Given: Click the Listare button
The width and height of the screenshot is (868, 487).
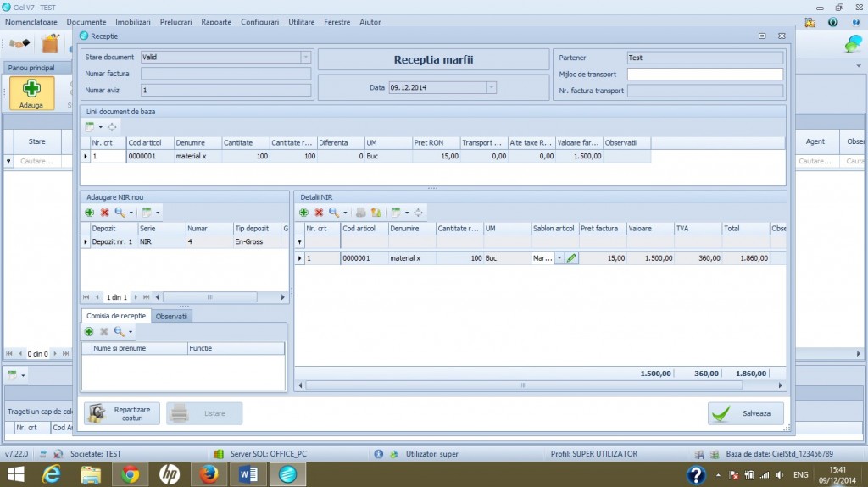Looking at the screenshot, I should [204, 413].
